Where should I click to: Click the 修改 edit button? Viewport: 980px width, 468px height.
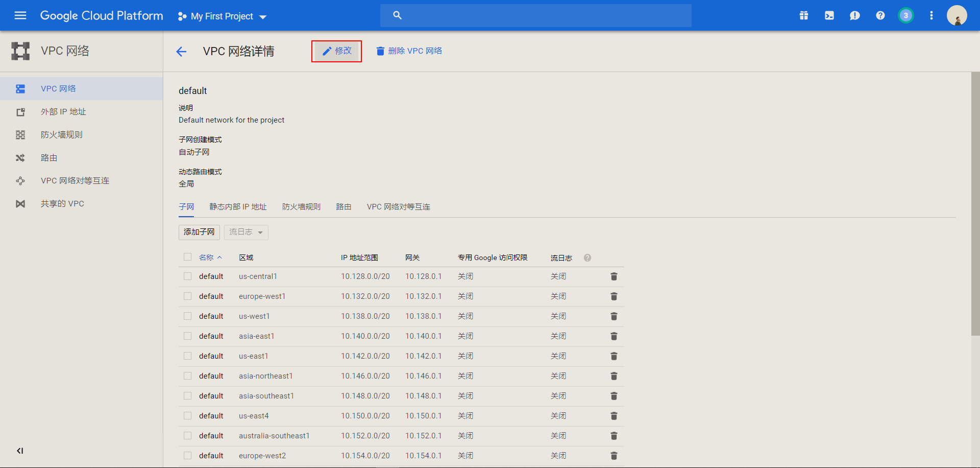click(337, 51)
